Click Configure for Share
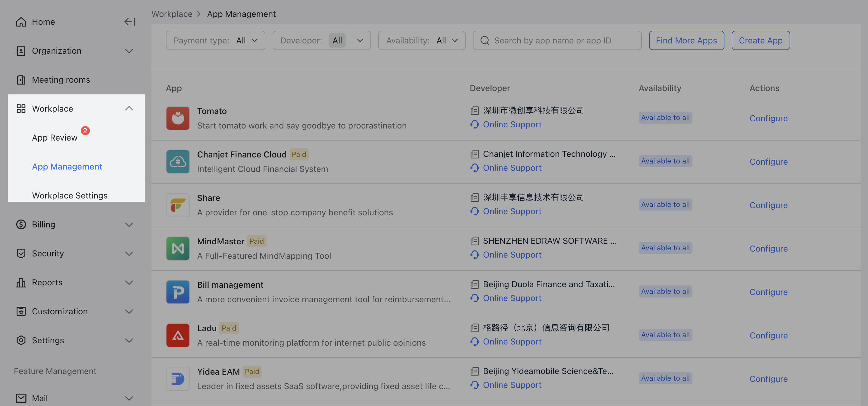The image size is (868, 406). coord(768,205)
